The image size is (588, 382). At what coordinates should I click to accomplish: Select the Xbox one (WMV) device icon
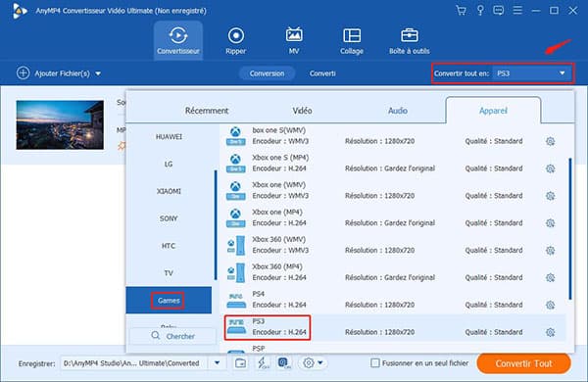[236, 190]
